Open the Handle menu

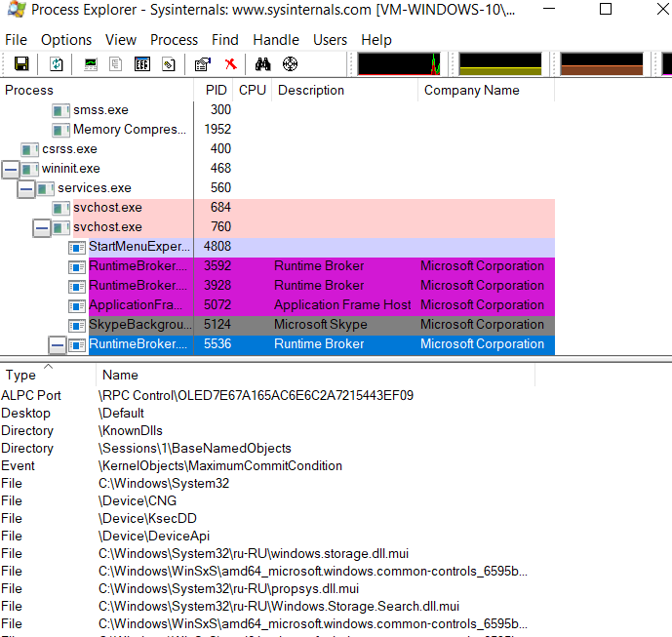(276, 40)
